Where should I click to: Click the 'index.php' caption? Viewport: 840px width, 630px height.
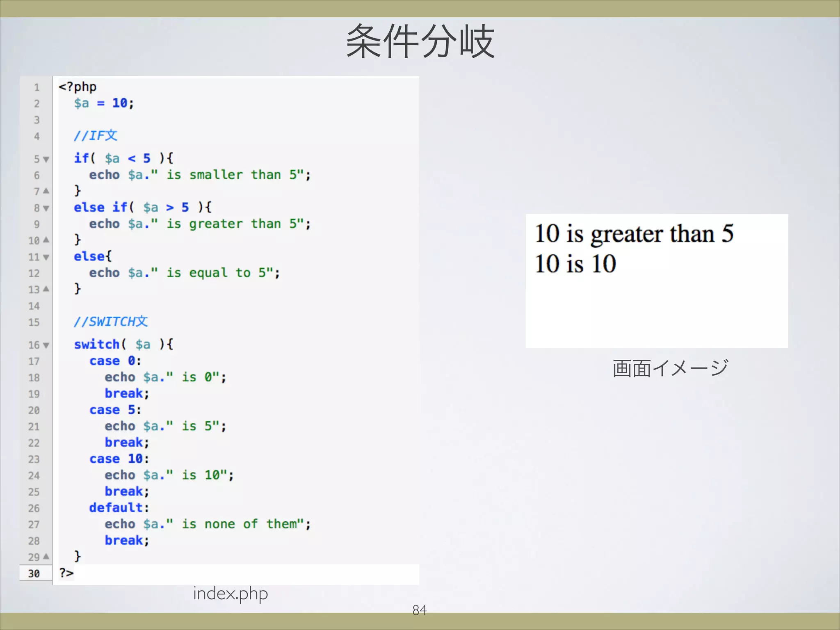(x=231, y=594)
